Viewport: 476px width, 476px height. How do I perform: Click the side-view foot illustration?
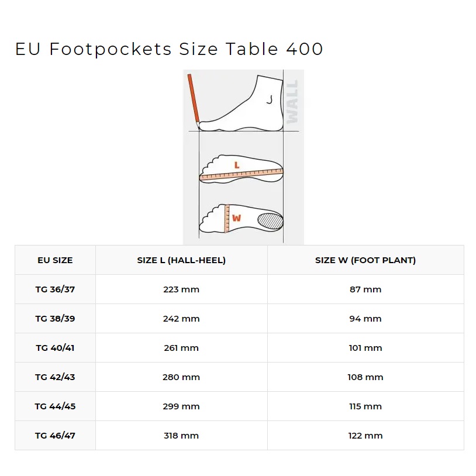[x=246, y=105]
